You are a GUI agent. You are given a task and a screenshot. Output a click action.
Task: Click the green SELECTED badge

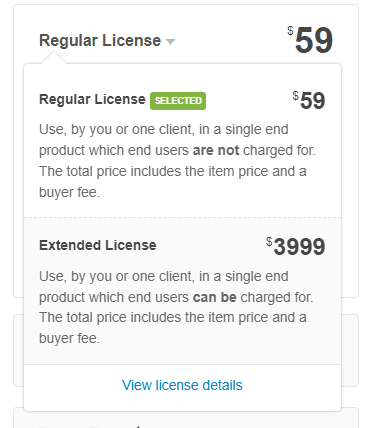(x=178, y=101)
